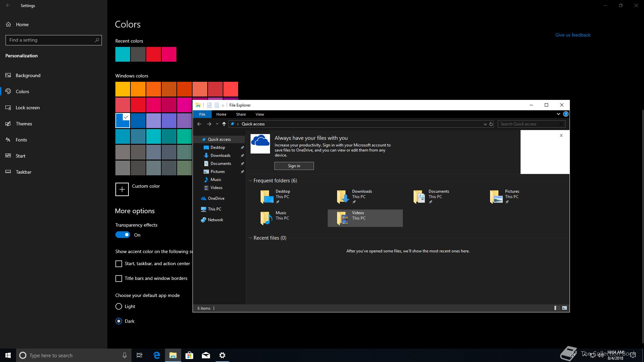Pick the red recent color swatch
Image resolution: width=644 pixels, height=362 pixels.
[154, 54]
